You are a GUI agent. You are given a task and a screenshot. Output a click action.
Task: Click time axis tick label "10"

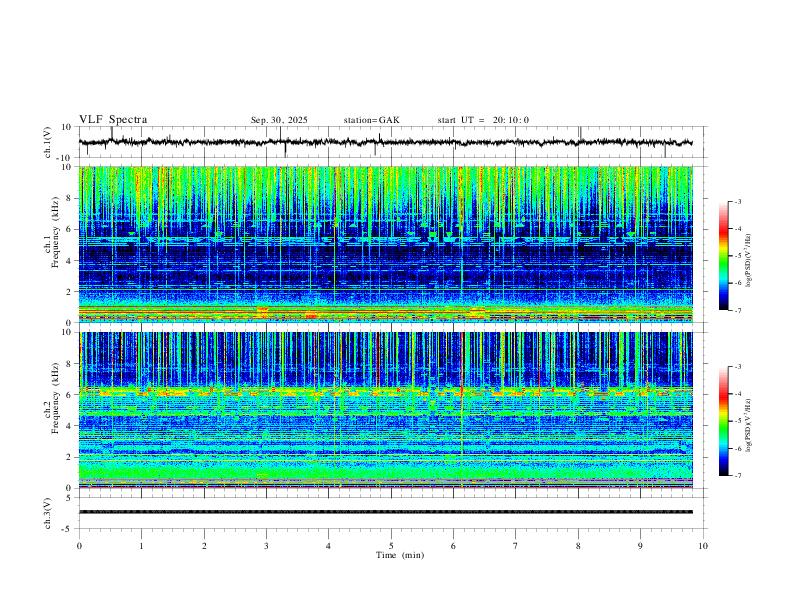click(703, 546)
